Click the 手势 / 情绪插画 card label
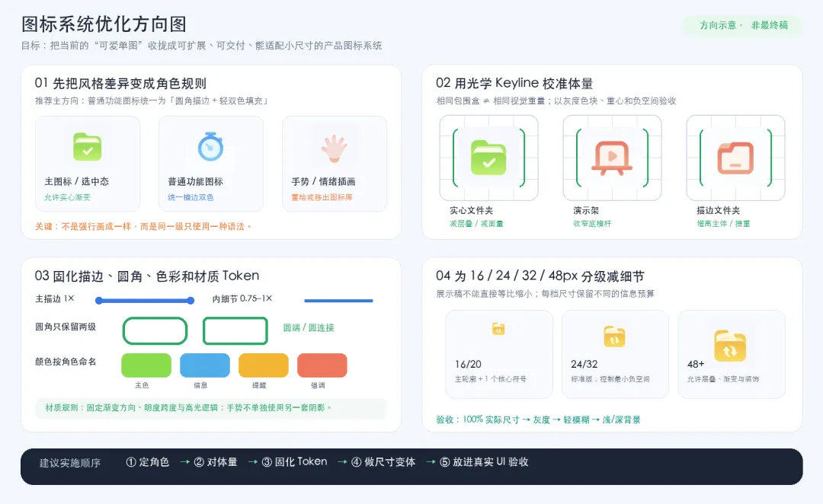The image size is (823, 504). [x=323, y=181]
